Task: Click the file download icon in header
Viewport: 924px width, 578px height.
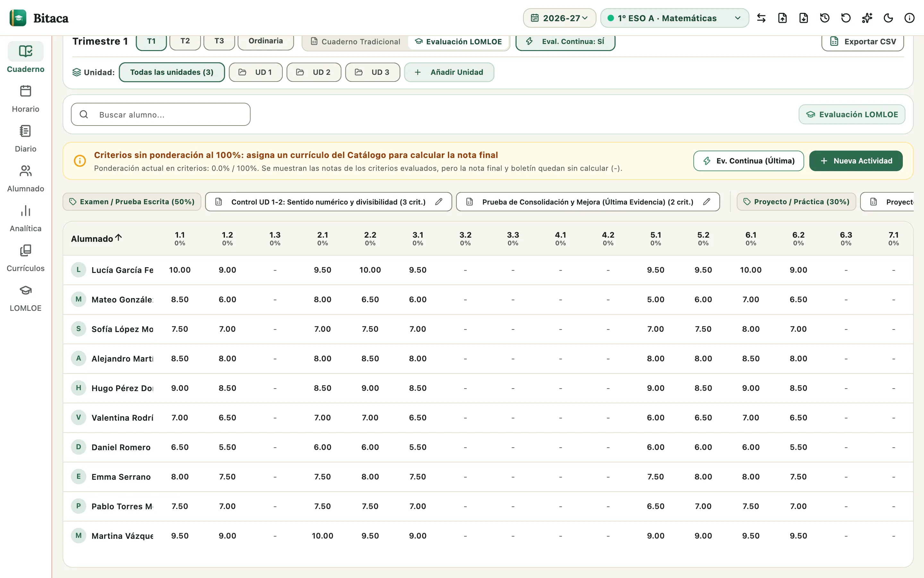Action: (x=803, y=18)
